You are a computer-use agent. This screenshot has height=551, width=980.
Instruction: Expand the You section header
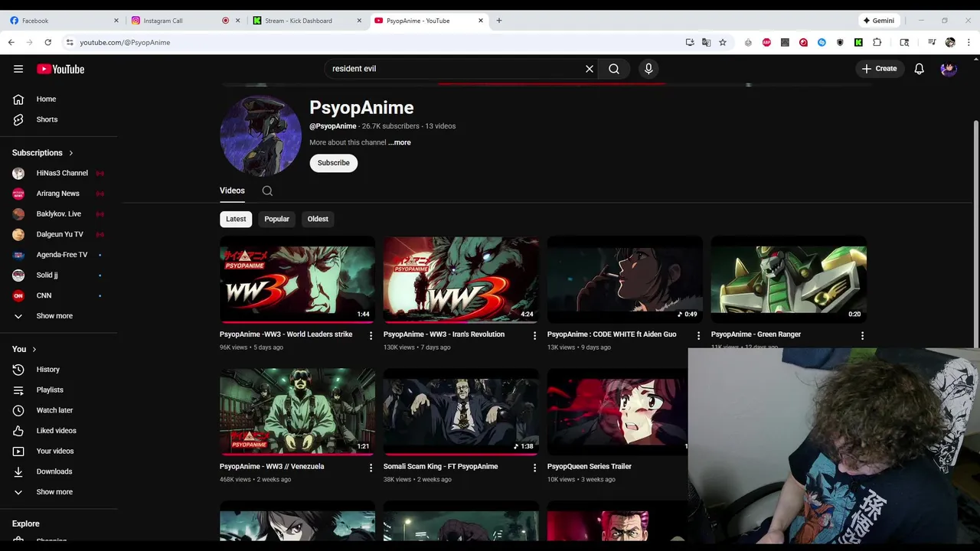(x=24, y=349)
